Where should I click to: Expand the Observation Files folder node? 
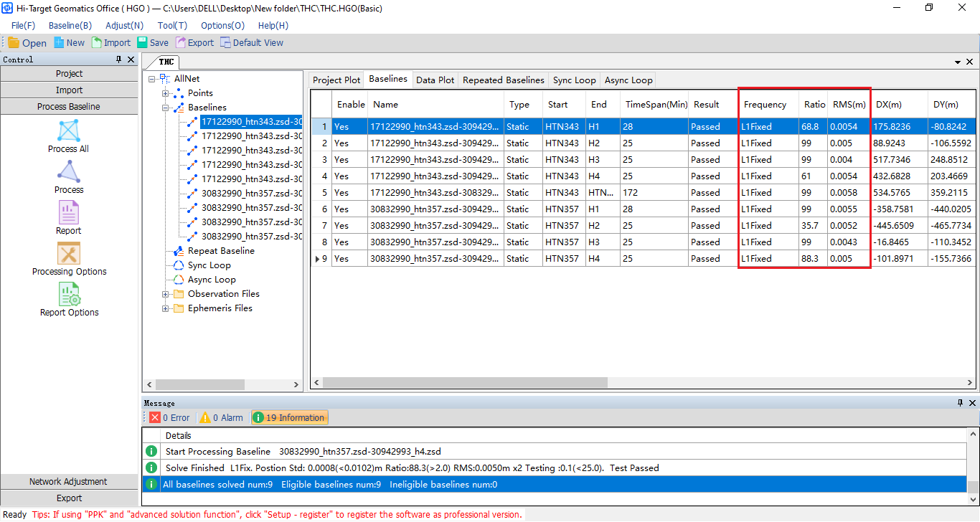(166, 294)
